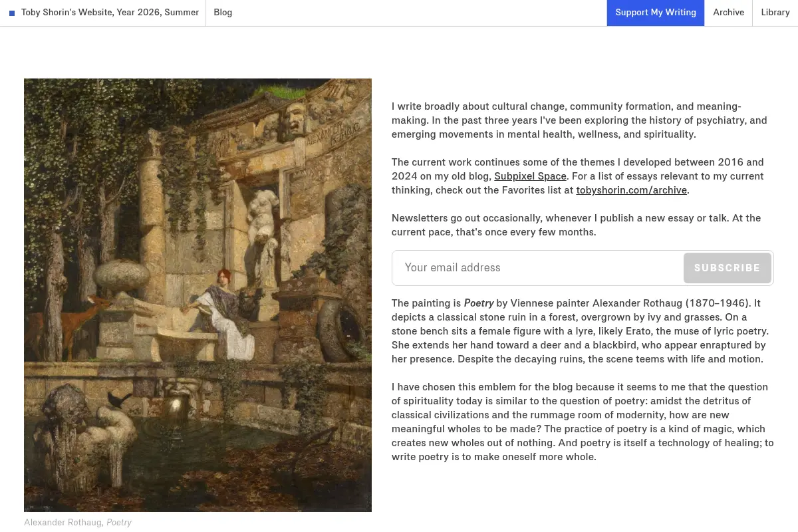Open the Archive page from header
The width and height of the screenshot is (798, 532).
728,13
